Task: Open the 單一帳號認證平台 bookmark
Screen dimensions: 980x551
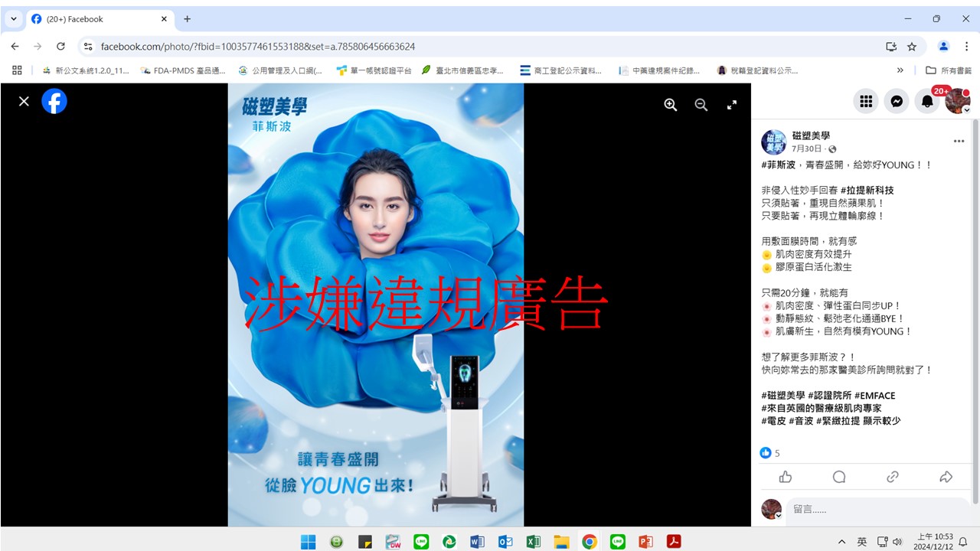Action: pos(374,70)
